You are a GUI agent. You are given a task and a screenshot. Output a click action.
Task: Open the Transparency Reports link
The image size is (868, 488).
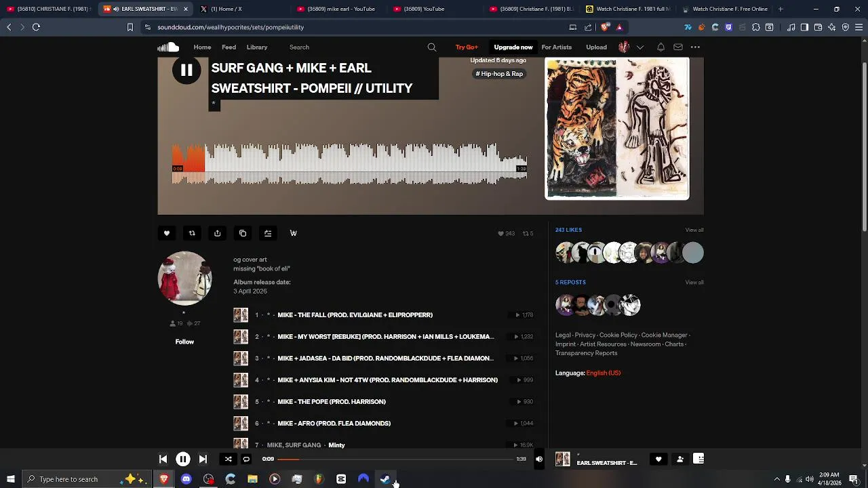(586, 353)
